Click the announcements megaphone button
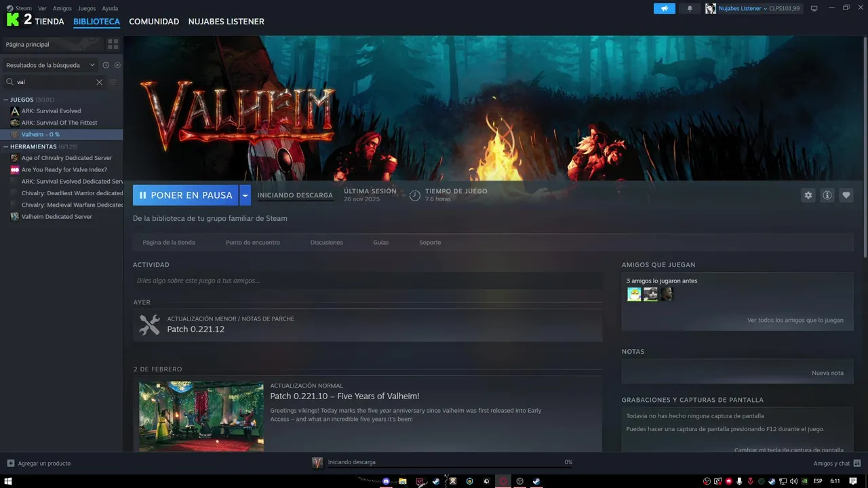868x488 pixels. click(x=665, y=8)
